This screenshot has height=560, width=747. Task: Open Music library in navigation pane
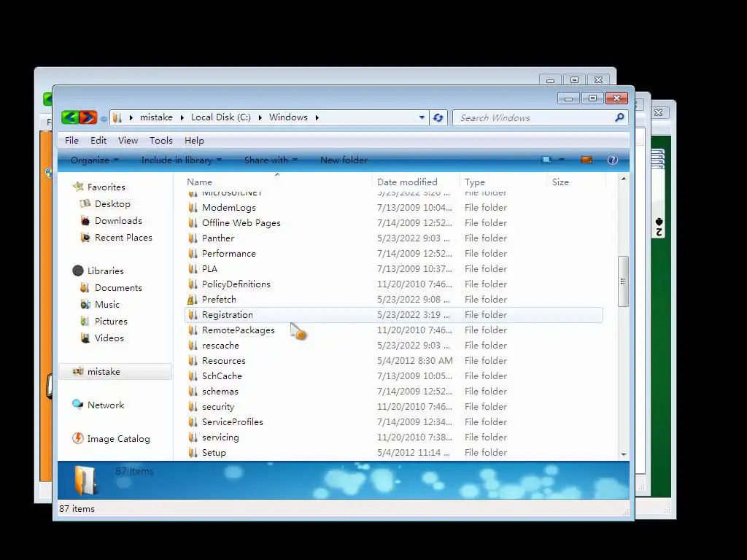(107, 304)
